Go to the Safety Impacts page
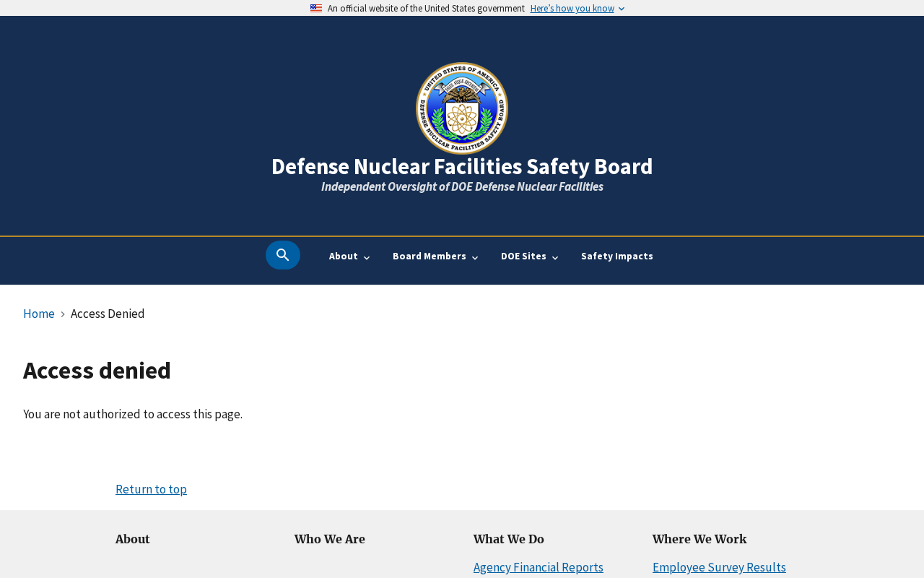This screenshot has height=578, width=924. (x=616, y=256)
